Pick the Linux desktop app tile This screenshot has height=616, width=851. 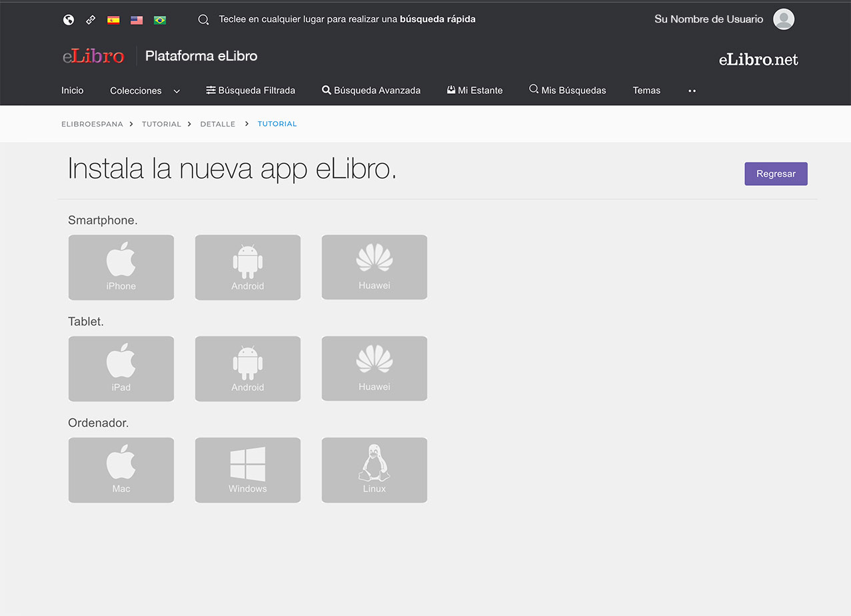coord(375,469)
